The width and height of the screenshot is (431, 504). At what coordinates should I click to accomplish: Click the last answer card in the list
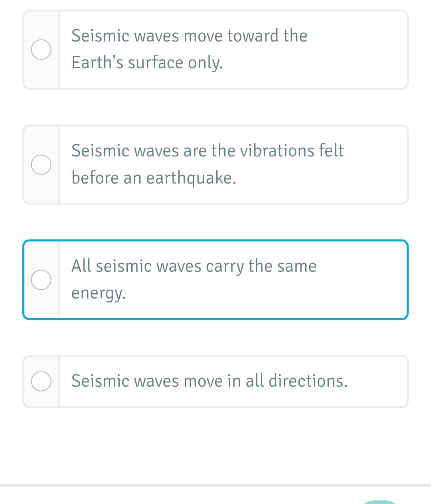click(x=215, y=381)
